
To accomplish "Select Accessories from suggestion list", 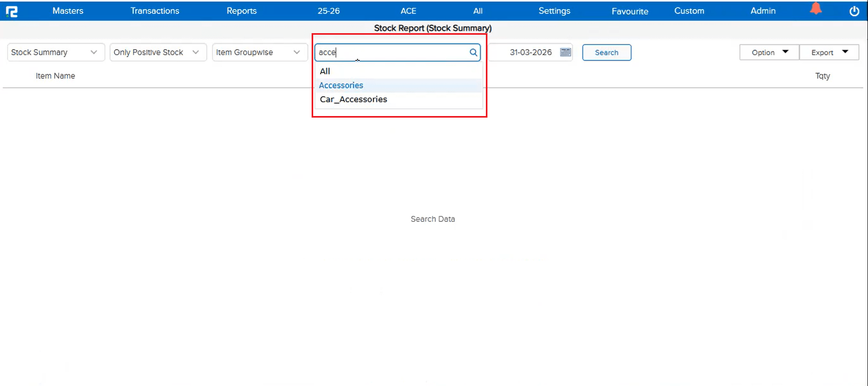I will pyautogui.click(x=341, y=86).
